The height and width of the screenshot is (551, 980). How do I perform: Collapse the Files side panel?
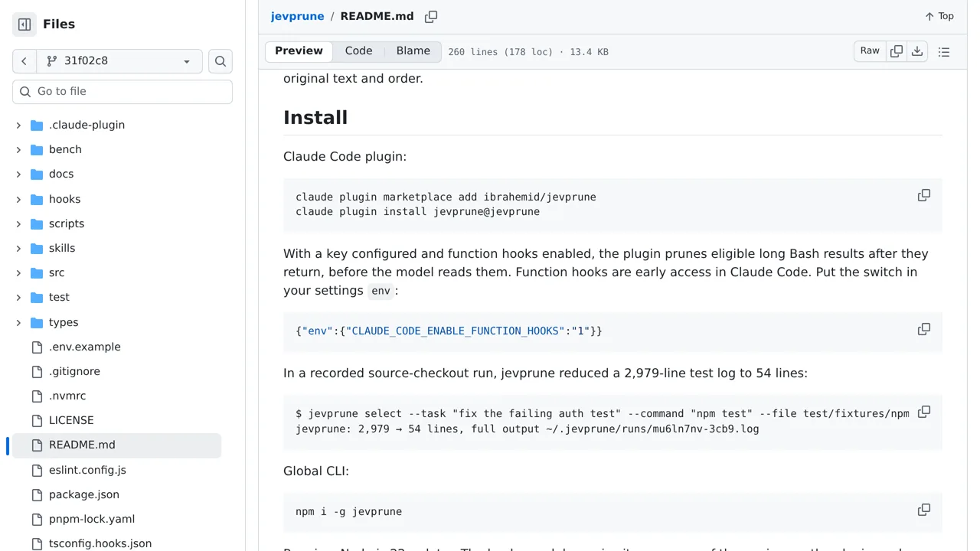tap(24, 24)
